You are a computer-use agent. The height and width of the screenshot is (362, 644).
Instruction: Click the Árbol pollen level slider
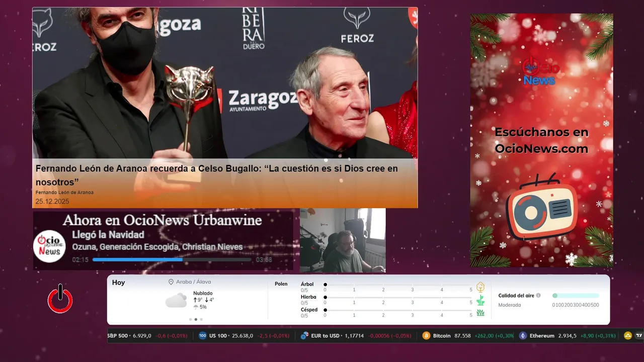click(x=398, y=285)
